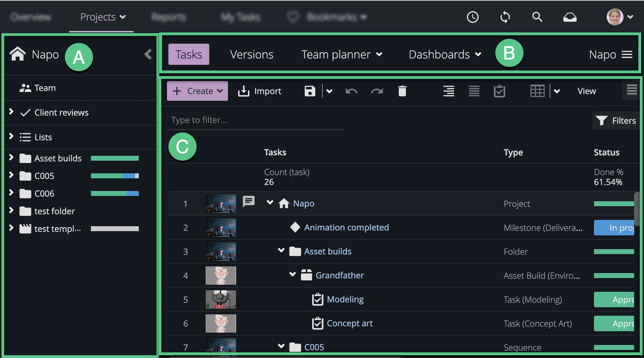644x358 pixels.
Task: Open the Modeling task link
Action: tap(345, 299)
